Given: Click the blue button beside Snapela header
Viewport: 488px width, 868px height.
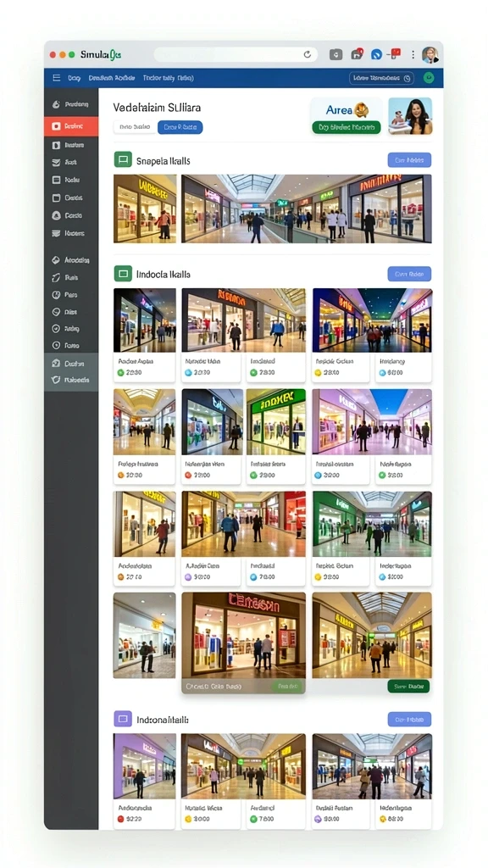Looking at the screenshot, I should click(x=409, y=160).
